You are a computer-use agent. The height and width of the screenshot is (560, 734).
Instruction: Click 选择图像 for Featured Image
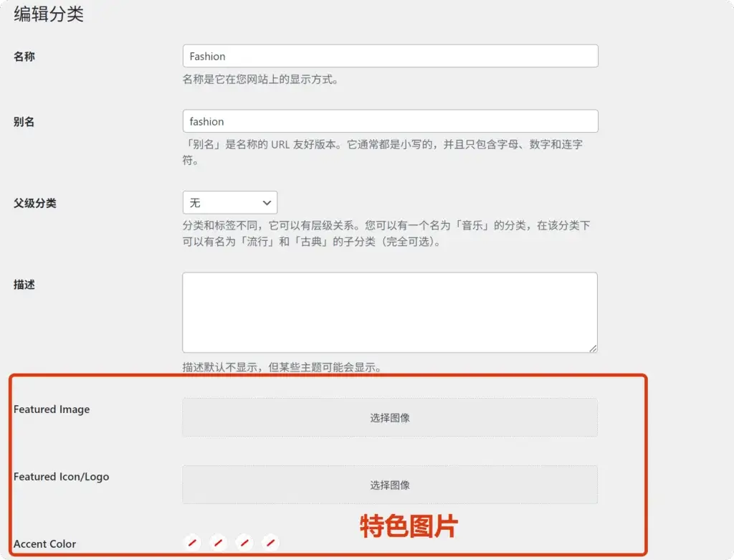[x=390, y=417]
